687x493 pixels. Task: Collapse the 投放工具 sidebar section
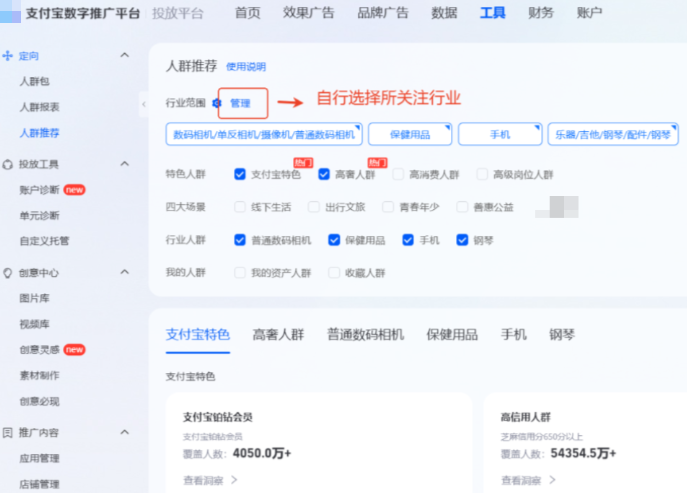tap(125, 164)
